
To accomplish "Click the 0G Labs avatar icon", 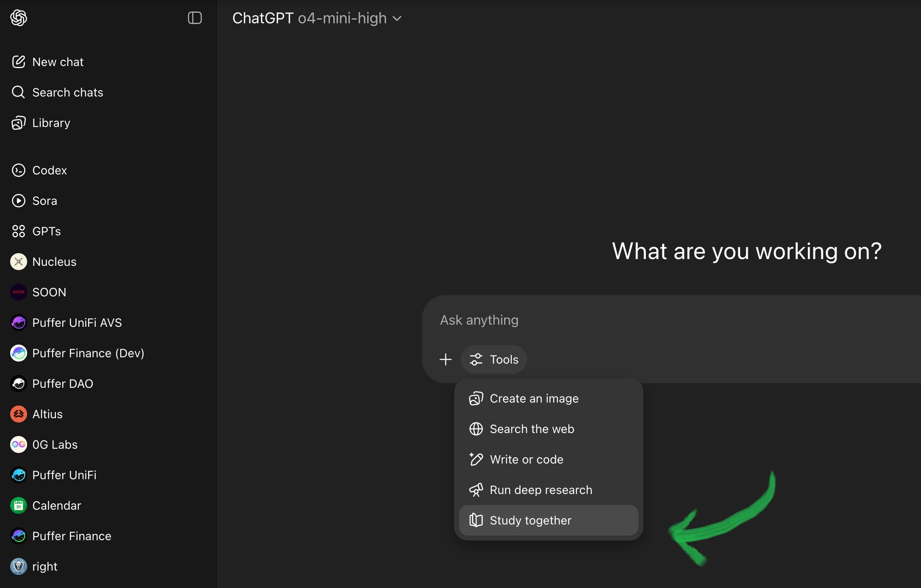I will [x=19, y=444].
